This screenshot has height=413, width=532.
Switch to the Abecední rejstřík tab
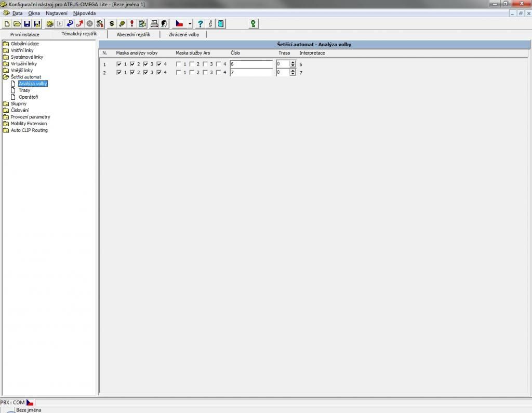(x=133, y=34)
